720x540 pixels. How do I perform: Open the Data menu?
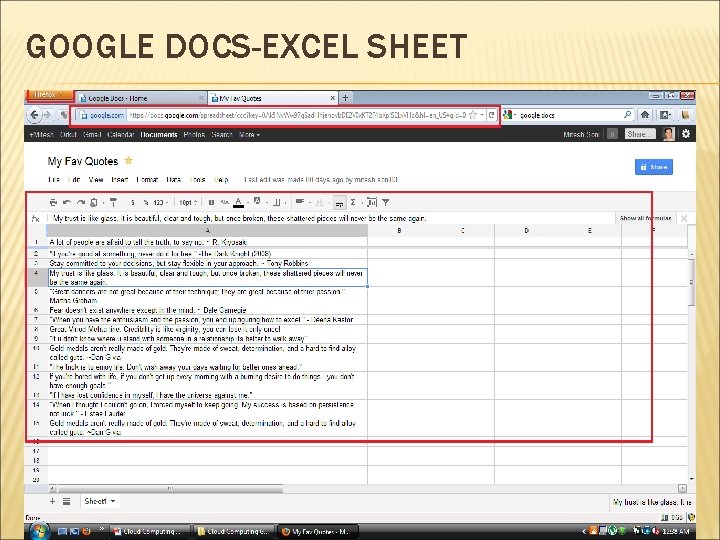click(x=174, y=180)
